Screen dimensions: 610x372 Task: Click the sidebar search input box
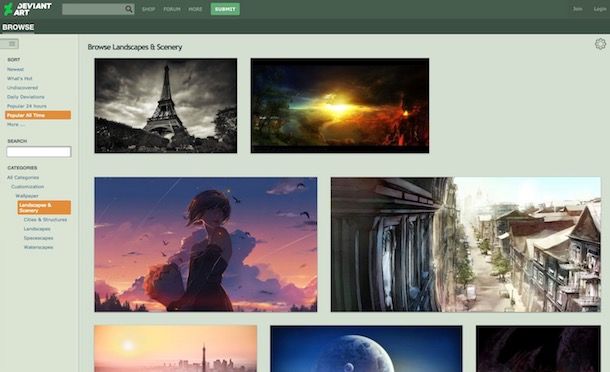[x=39, y=152]
